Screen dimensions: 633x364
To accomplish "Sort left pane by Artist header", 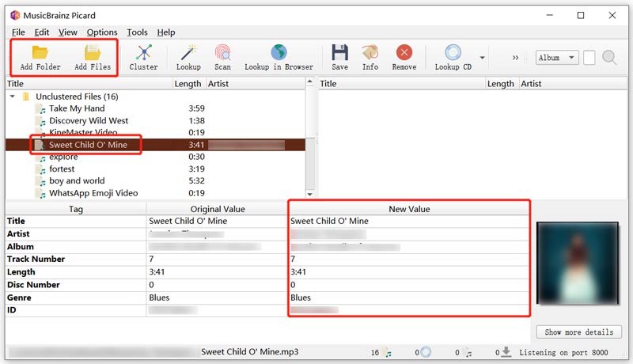I will pos(255,84).
